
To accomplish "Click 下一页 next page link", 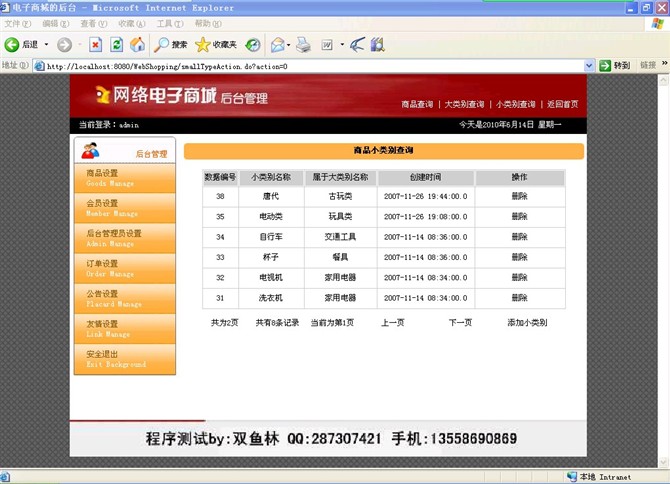I will pos(460,323).
